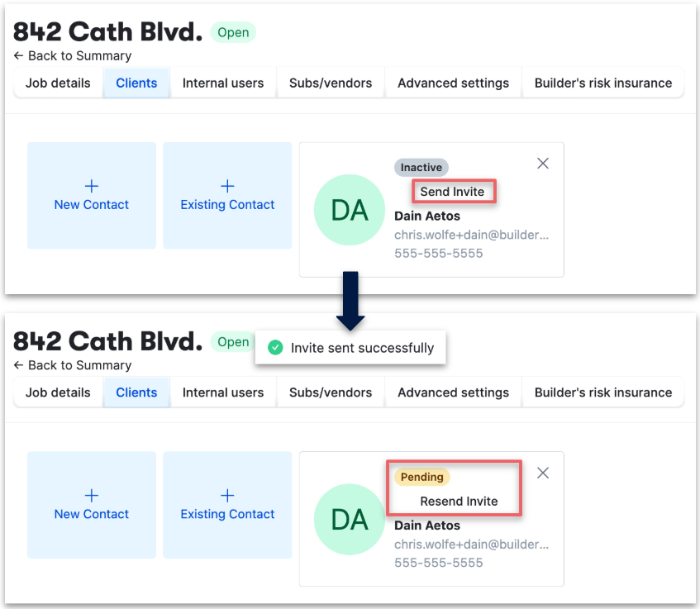This screenshot has width=700, height=609.
Task: Open Internal users tab in top panel
Action: coord(223,83)
